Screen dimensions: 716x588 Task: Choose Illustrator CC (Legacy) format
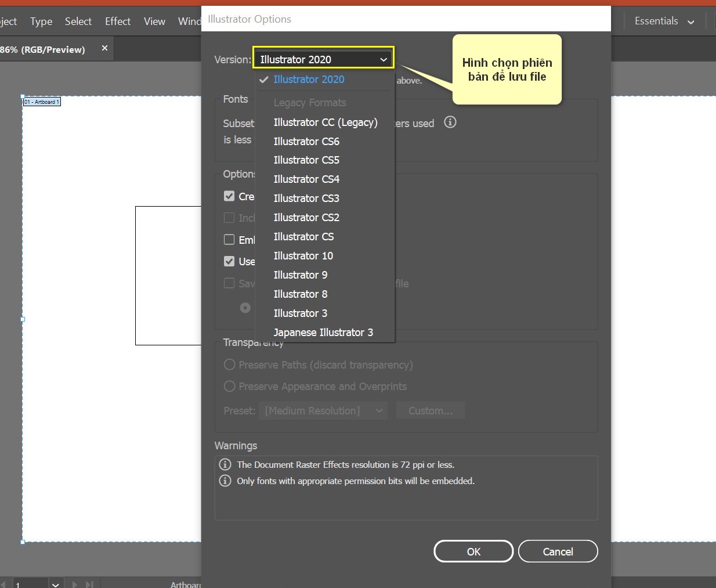pos(325,122)
